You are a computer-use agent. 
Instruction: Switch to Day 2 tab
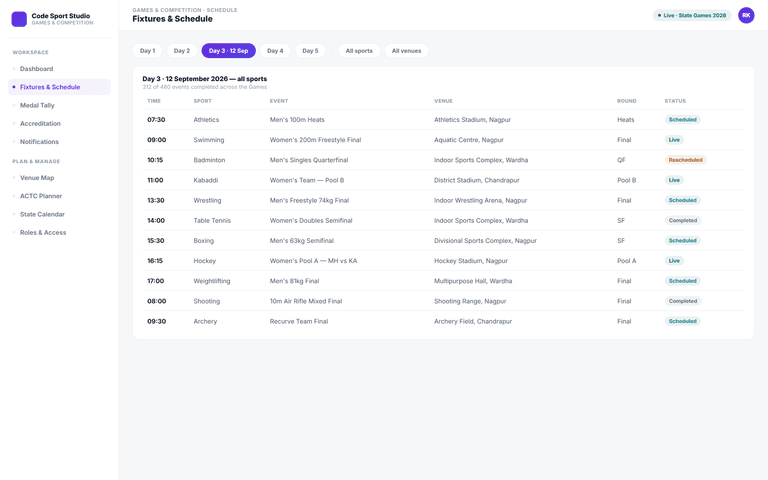[x=182, y=50]
